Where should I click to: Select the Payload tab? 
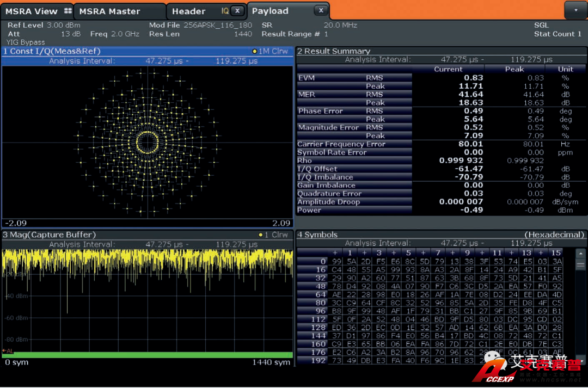(270, 11)
